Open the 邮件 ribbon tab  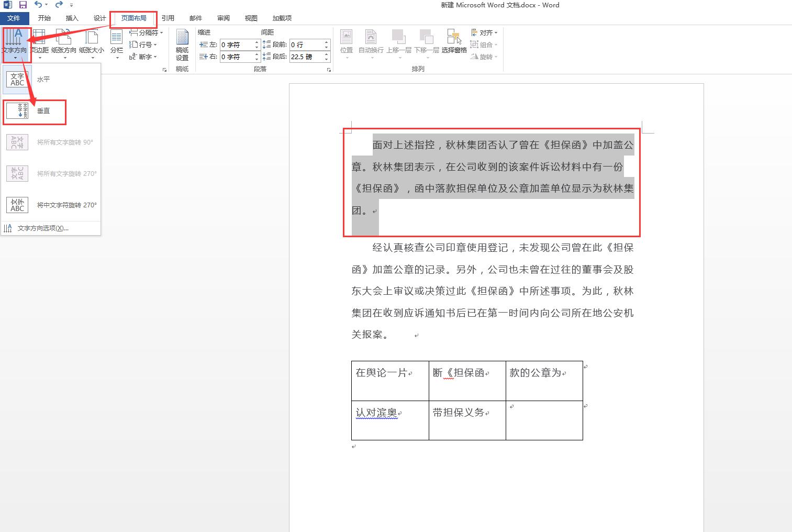(196, 18)
